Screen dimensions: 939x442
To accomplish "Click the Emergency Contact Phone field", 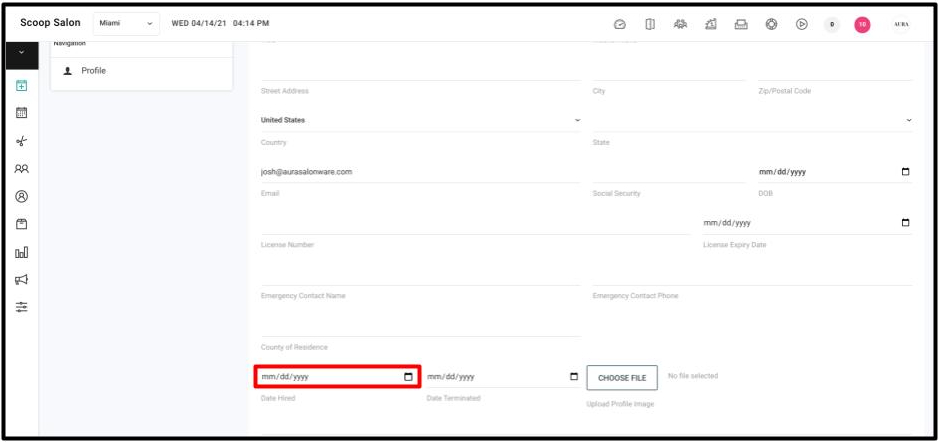I will coord(752,274).
